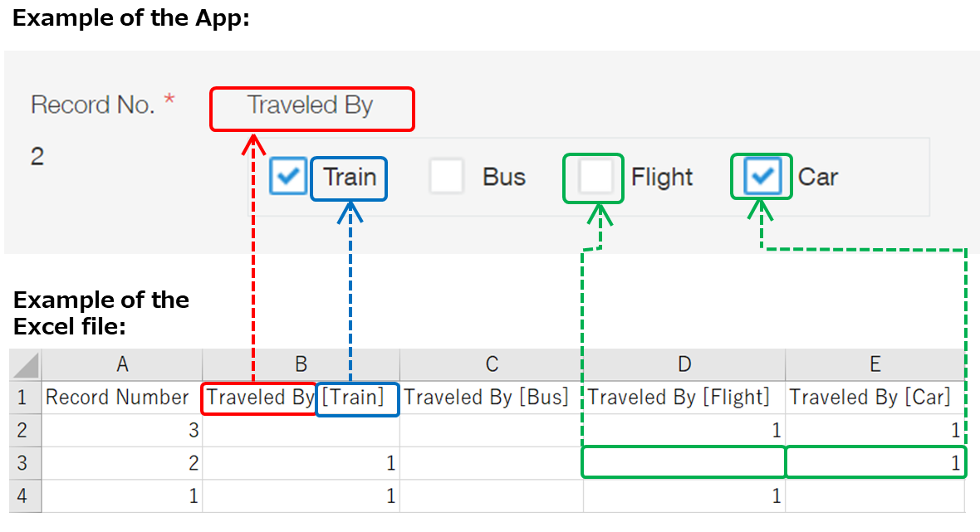The width and height of the screenshot is (980, 532).
Task: Select column header B
Action: point(301,364)
